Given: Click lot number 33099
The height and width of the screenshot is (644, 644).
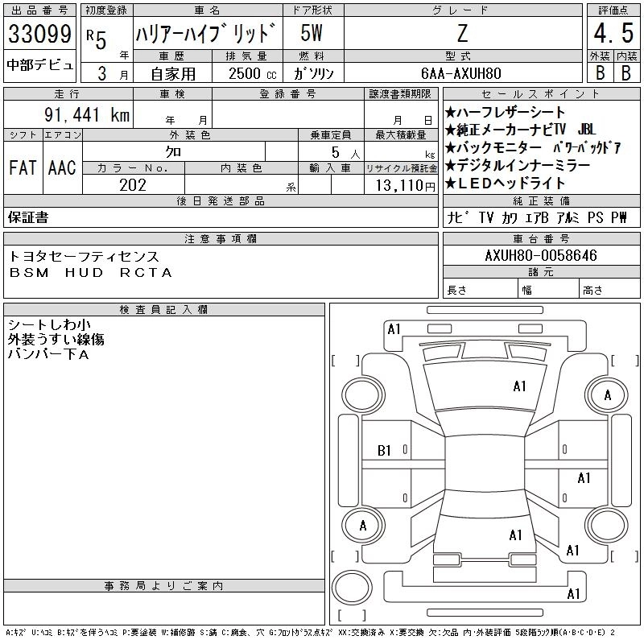Looking at the screenshot, I should pyautogui.click(x=39, y=34).
